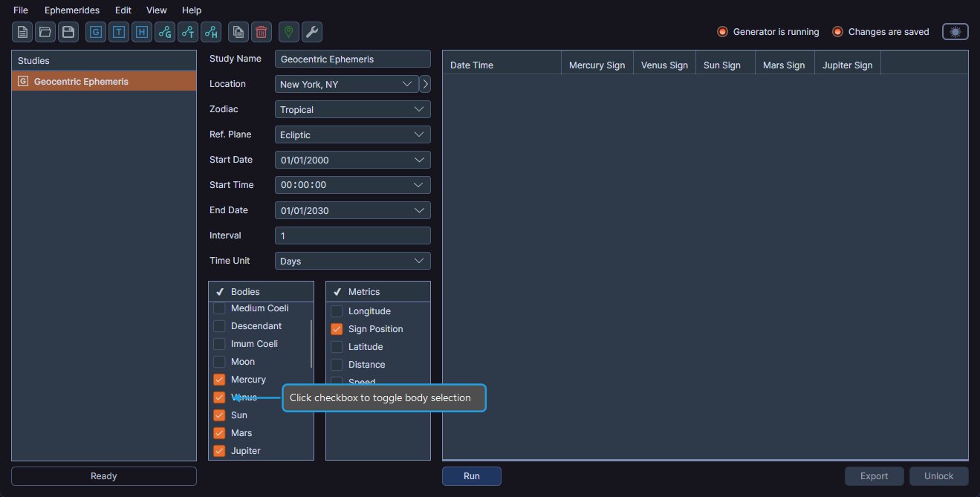Image resolution: width=980 pixels, height=497 pixels.
Task: Select the Geocentric study icon labeled G
Action: [x=95, y=32]
